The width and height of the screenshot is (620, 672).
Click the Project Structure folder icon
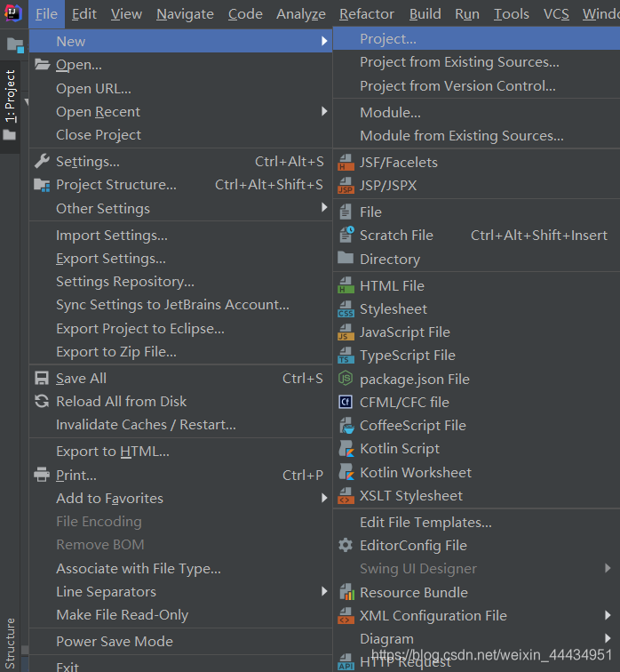pyautogui.click(x=42, y=185)
